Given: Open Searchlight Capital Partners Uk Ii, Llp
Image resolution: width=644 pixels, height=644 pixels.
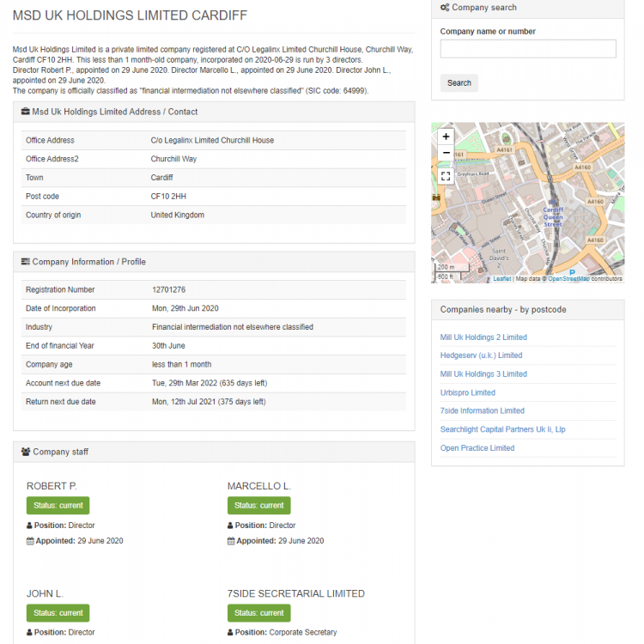Looking at the screenshot, I should (x=502, y=429).
